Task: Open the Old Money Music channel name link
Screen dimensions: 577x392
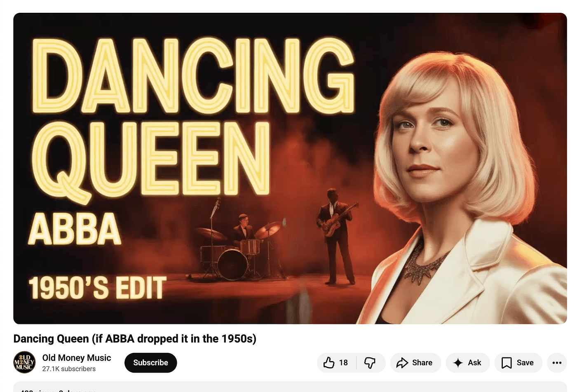Action: click(77, 357)
